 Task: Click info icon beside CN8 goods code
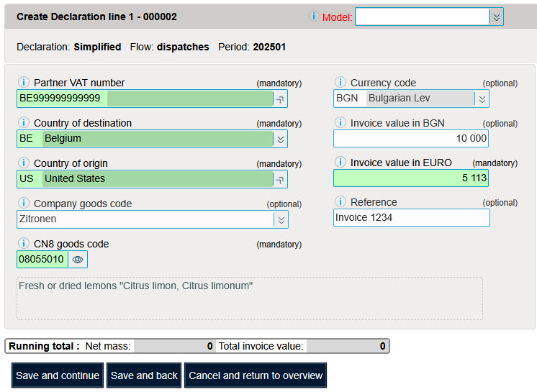pyautogui.click(x=23, y=244)
